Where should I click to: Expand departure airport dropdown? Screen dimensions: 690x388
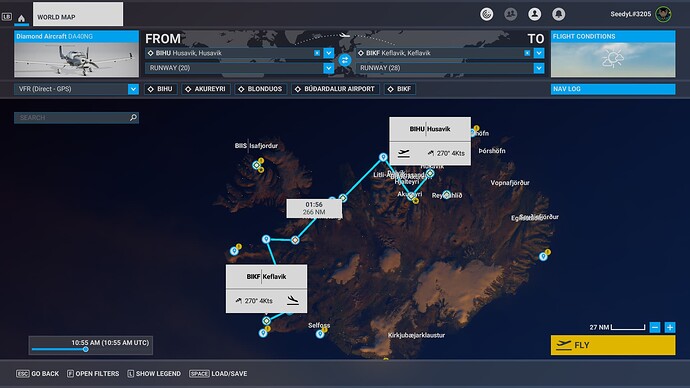pyautogui.click(x=329, y=53)
